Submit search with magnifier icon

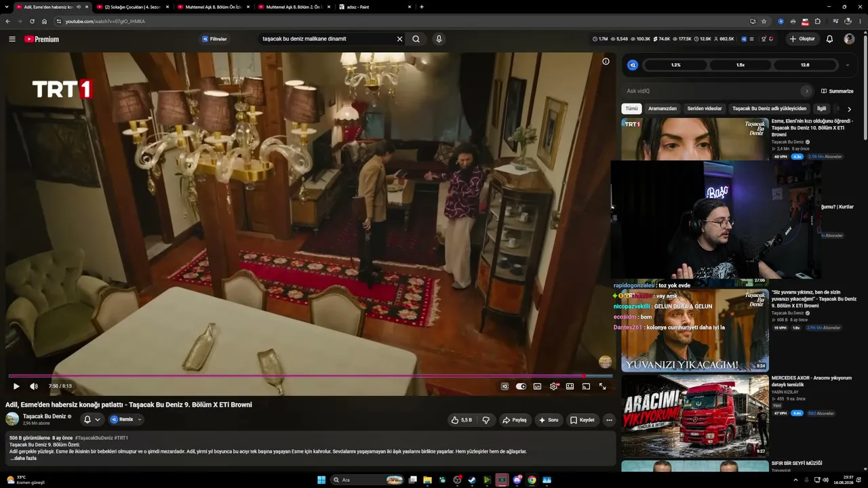[416, 39]
